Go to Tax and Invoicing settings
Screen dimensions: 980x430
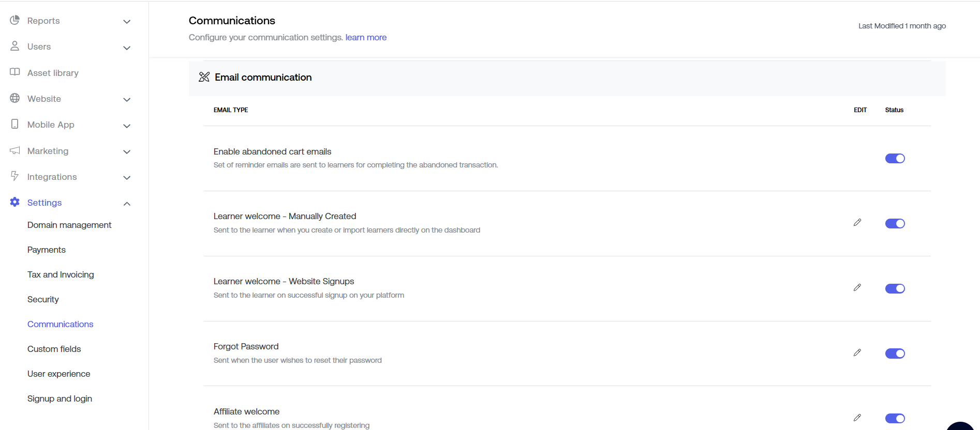click(x=61, y=274)
